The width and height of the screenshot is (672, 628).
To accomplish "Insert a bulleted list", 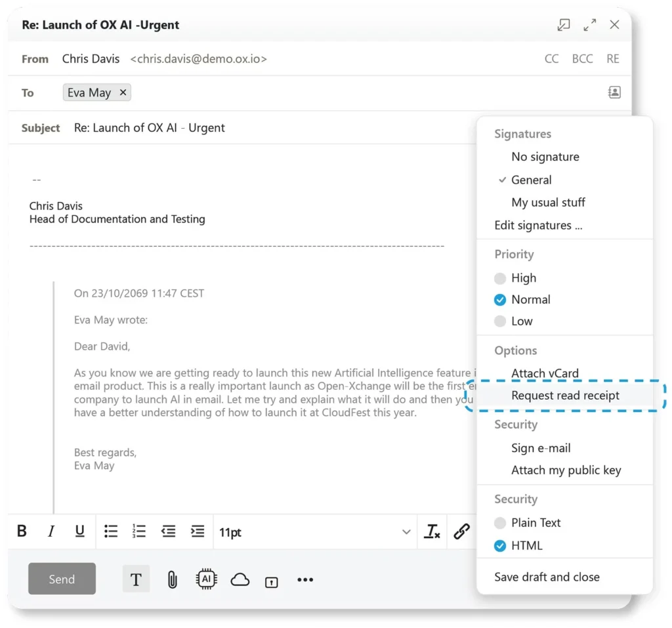I will 111,532.
